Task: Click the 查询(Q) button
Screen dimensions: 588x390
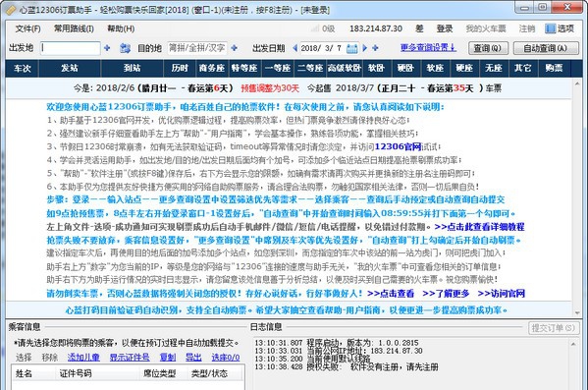Action: click(x=488, y=48)
